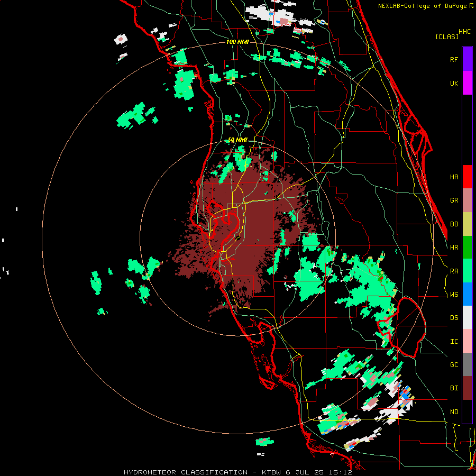Image resolution: width=476 pixels, height=476 pixels.
Task: Click the HHC product code label
Action: click(x=464, y=32)
